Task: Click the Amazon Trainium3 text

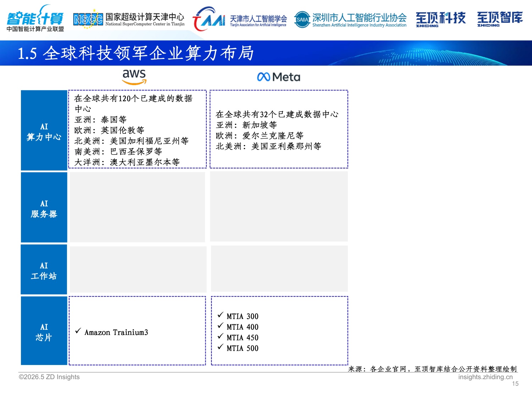Action: pyautogui.click(x=116, y=332)
